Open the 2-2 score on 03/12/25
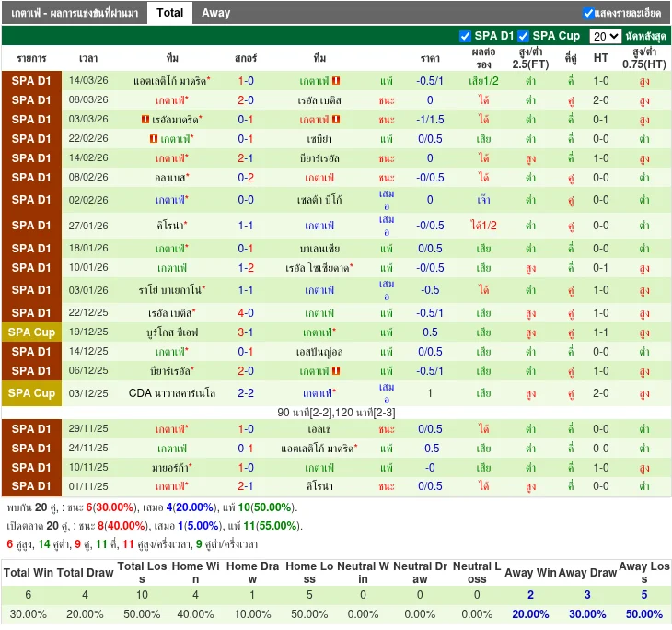This screenshot has width=672, height=630. [x=246, y=393]
